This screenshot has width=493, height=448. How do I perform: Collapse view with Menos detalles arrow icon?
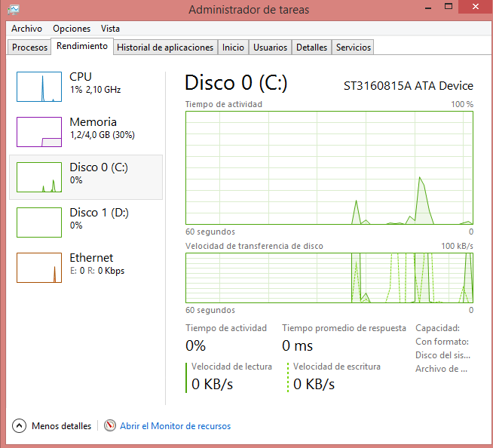point(20,426)
